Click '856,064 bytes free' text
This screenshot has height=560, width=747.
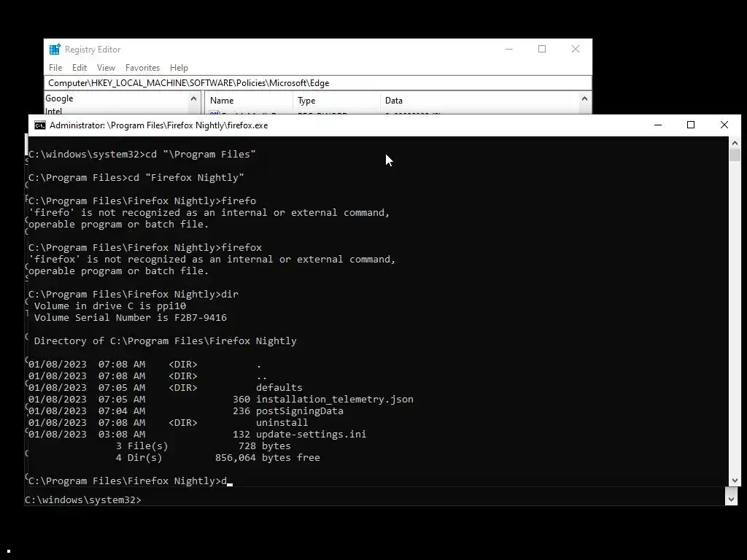point(267,457)
